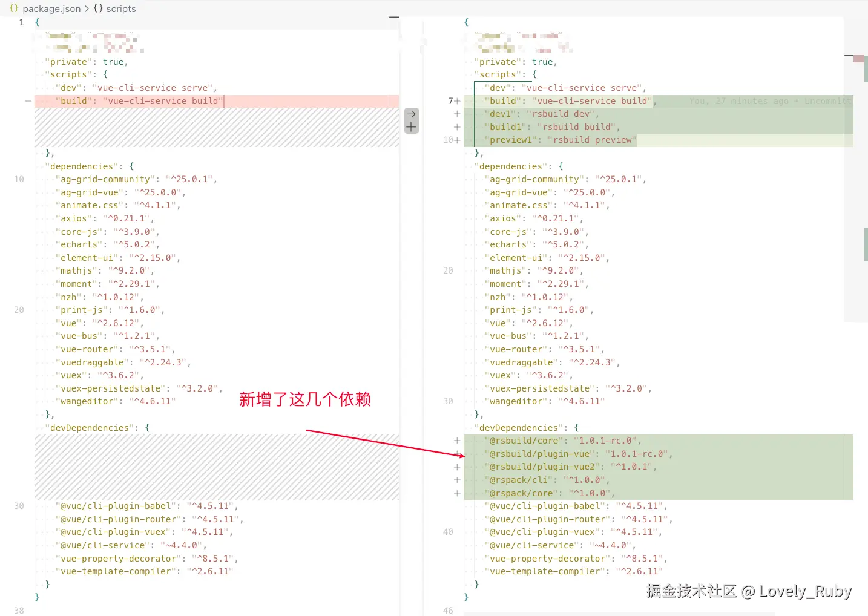This screenshot has width=868, height=616.
Task: Click the "@rsbuild/core": "1.0.1-rc.0" line
Action: click(562, 441)
